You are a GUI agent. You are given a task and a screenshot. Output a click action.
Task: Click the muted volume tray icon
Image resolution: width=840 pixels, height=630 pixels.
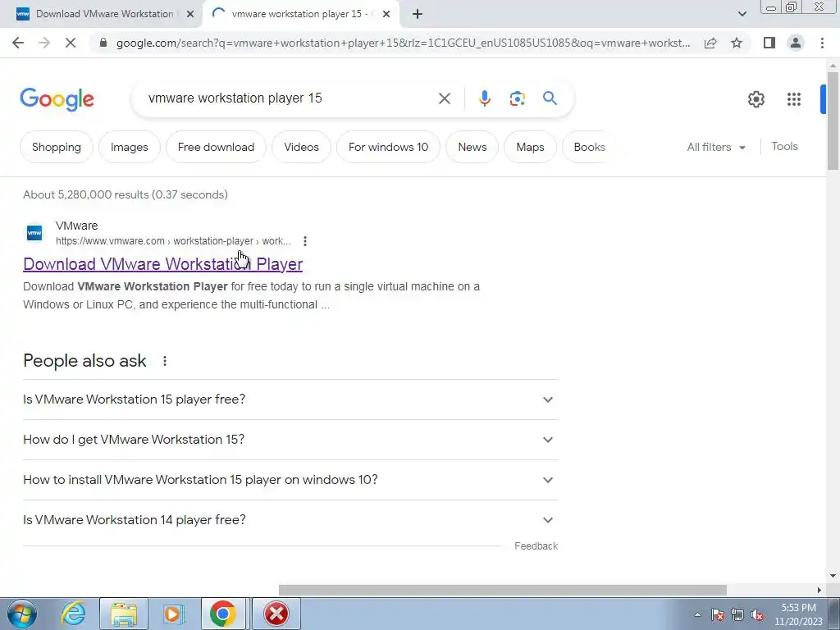coord(757,615)
